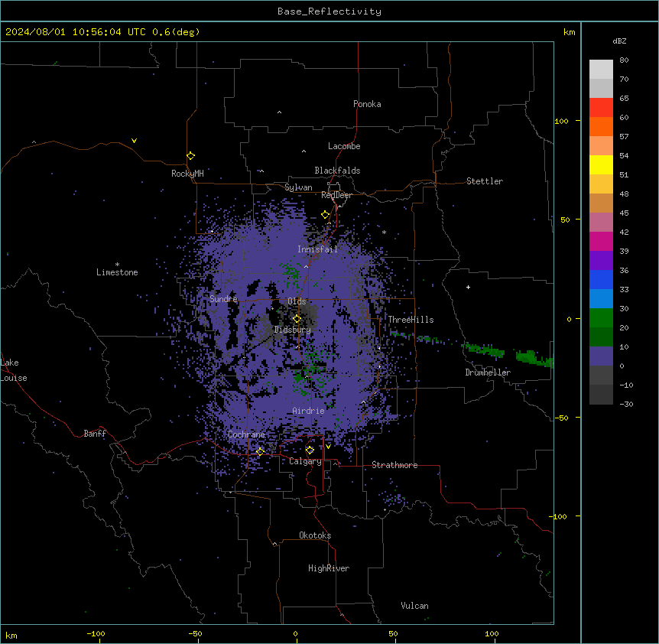Click the Ponoka city label
The width and height of the screenshot is (659, 644).
367,104
